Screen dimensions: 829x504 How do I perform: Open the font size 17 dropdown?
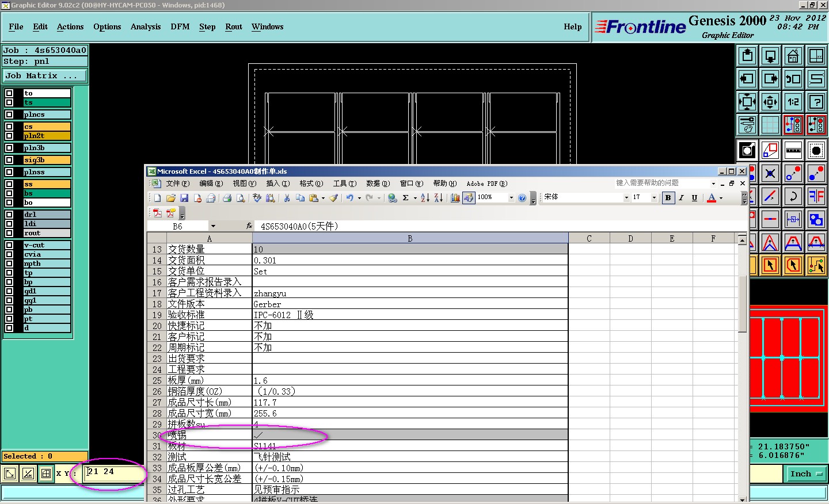click(x=654, y=197)
